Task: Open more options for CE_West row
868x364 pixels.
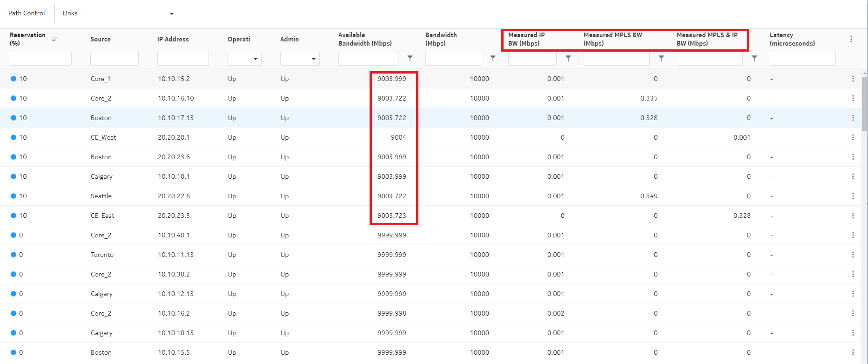Action: (x=853, y=138)
